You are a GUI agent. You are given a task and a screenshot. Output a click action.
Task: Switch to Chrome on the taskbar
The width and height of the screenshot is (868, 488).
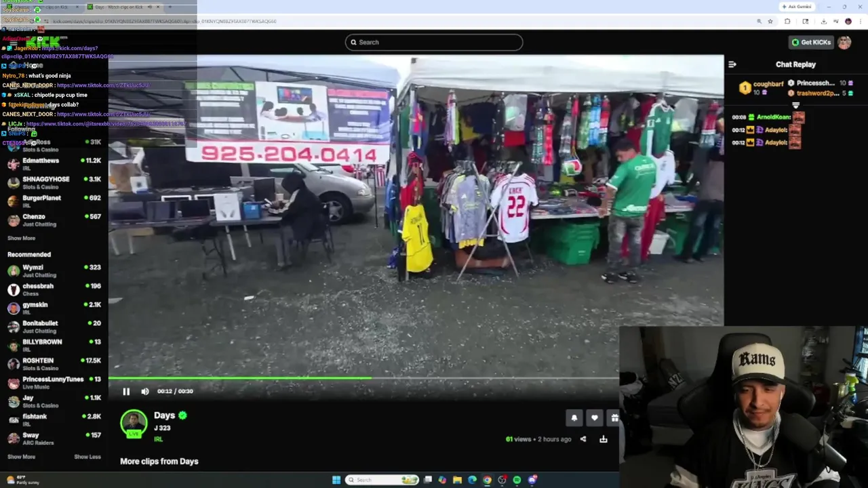487,480
